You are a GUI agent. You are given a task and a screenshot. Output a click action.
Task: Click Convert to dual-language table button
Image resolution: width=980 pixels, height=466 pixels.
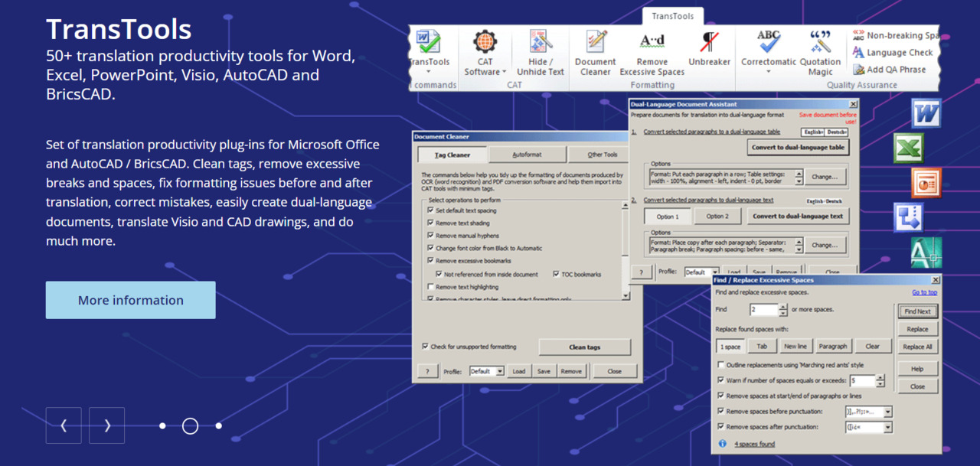799,148
